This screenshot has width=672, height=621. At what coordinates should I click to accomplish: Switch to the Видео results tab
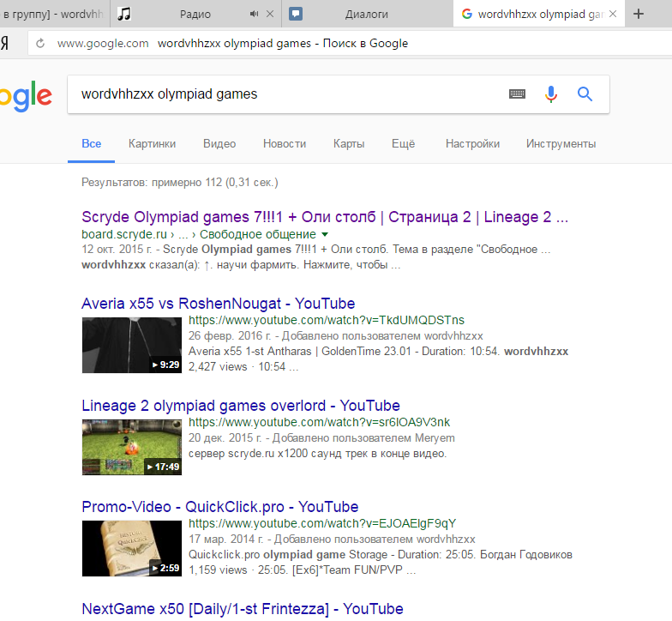(x=219, y=144)
